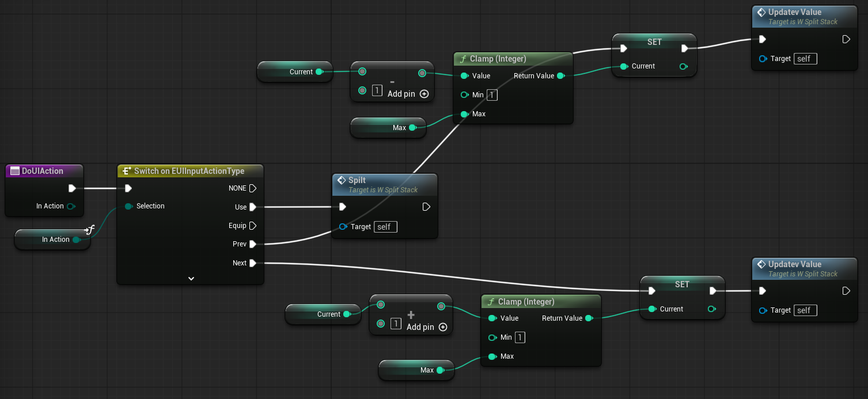Click Min value field on lower Clamp node
The width and height of the screenshot is (868, 399).
click(x=520, y=337)
